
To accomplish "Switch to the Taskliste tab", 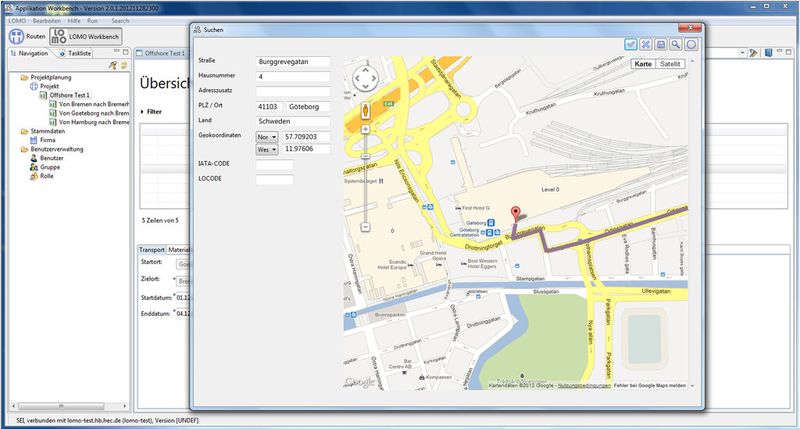I will click(x=75, y=53).
